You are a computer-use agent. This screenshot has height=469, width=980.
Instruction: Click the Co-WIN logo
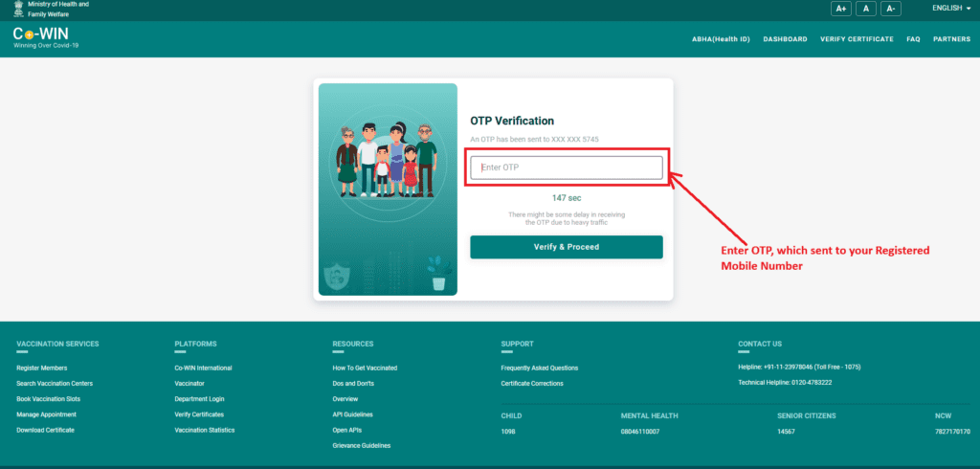click(46, 37)
